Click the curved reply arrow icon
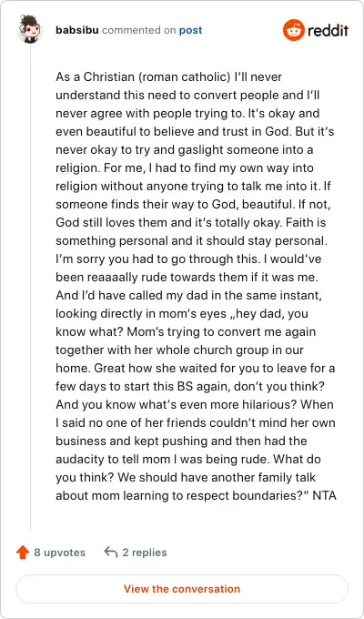This screenshot has width=364, height=619. (111, 553)
